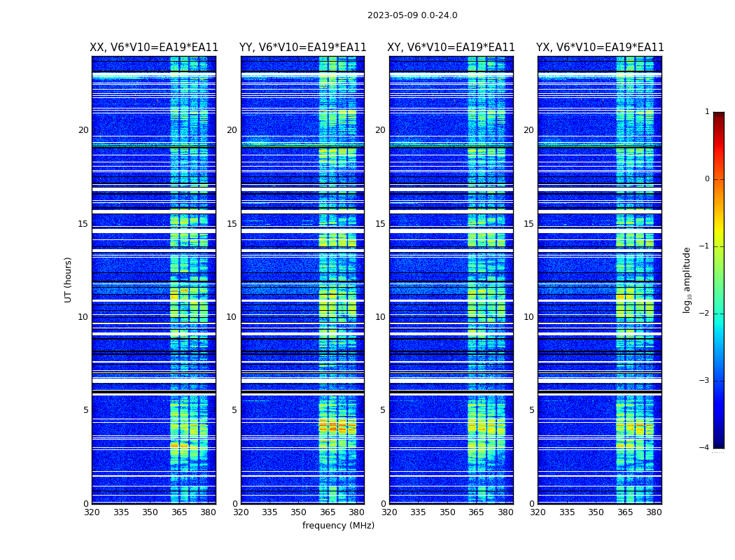Click the YX spectrogram panel title
The width and height of the screenshot is (735, 560).
(x=600, y=48)
